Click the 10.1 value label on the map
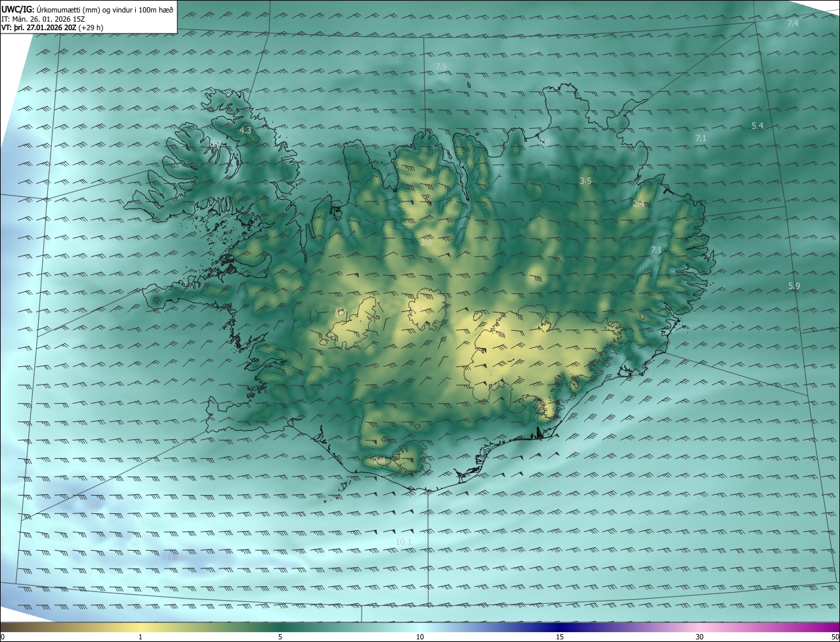Viewport: 840px width, 642px height. (x=404, y=542)
